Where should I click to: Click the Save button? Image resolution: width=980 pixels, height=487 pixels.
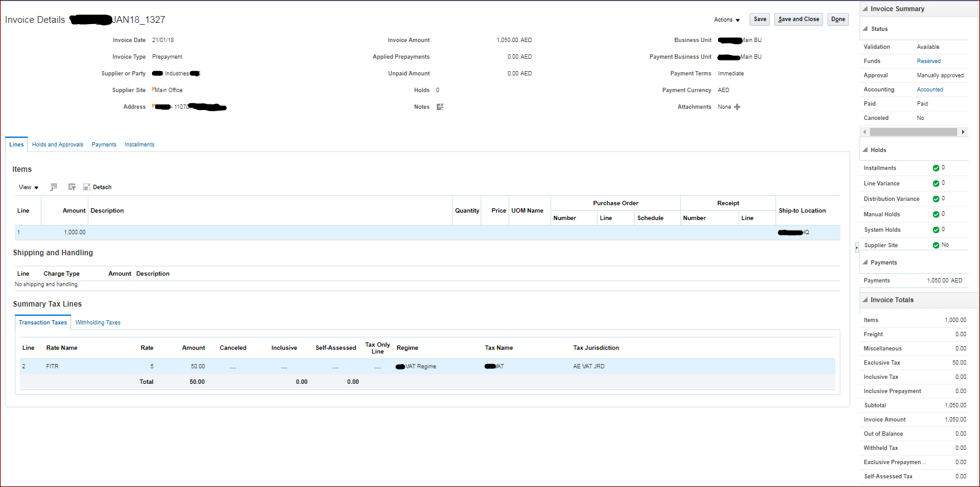pyautogui.click(x=760, y=19)
